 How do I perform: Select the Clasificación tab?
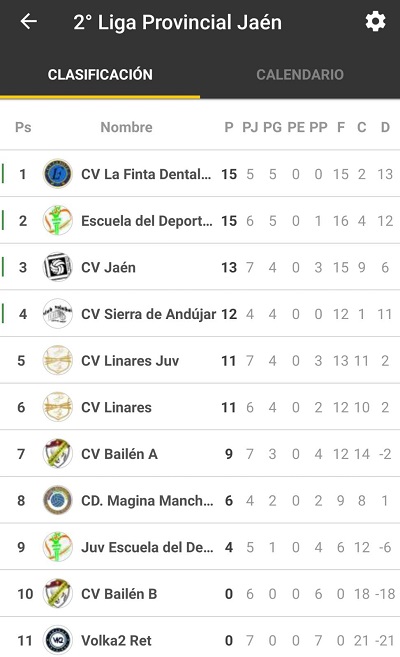click(x=100, y=75)
